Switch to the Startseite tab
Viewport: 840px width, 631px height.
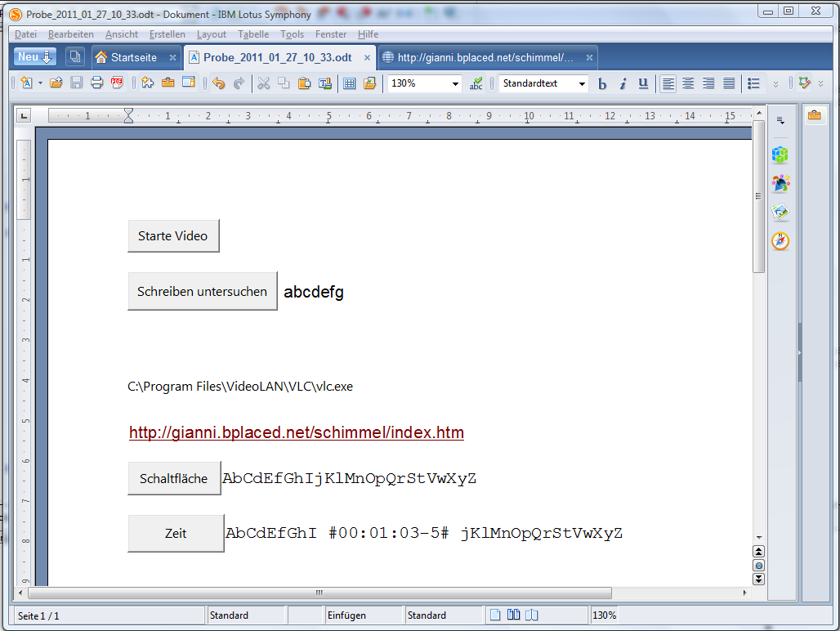(133, 57)
